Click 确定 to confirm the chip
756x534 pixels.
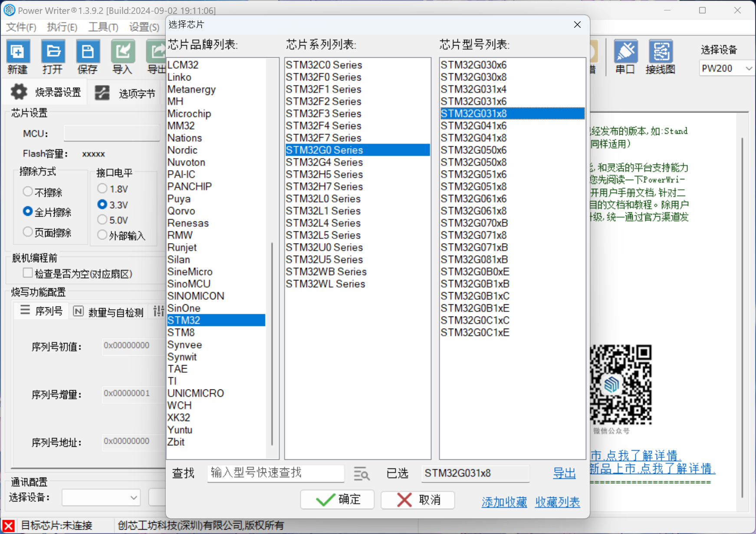pos(337,500)
